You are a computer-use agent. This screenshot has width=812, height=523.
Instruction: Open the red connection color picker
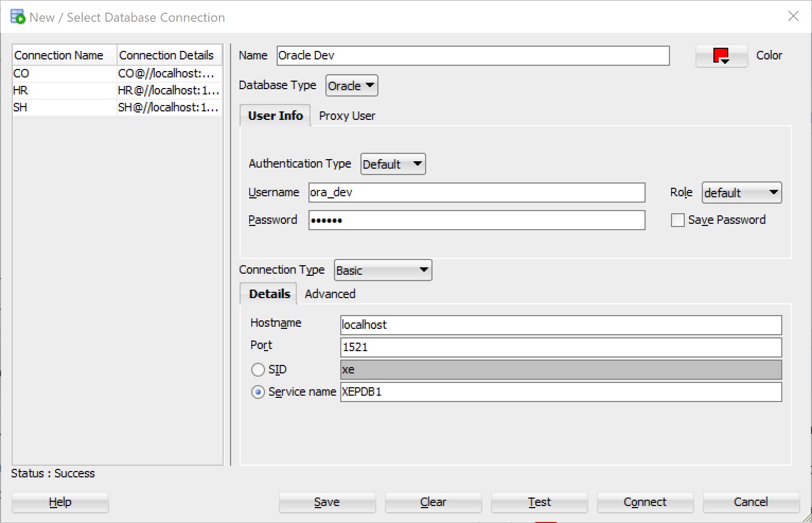tap(721, 56)
